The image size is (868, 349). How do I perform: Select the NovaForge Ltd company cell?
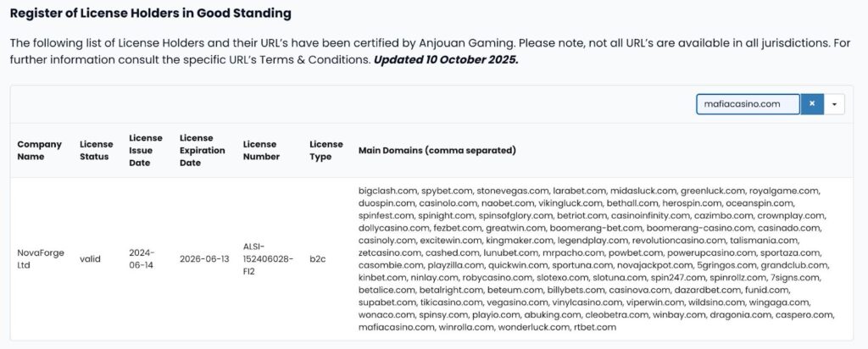pyautogui.click(x=40, y=258)
